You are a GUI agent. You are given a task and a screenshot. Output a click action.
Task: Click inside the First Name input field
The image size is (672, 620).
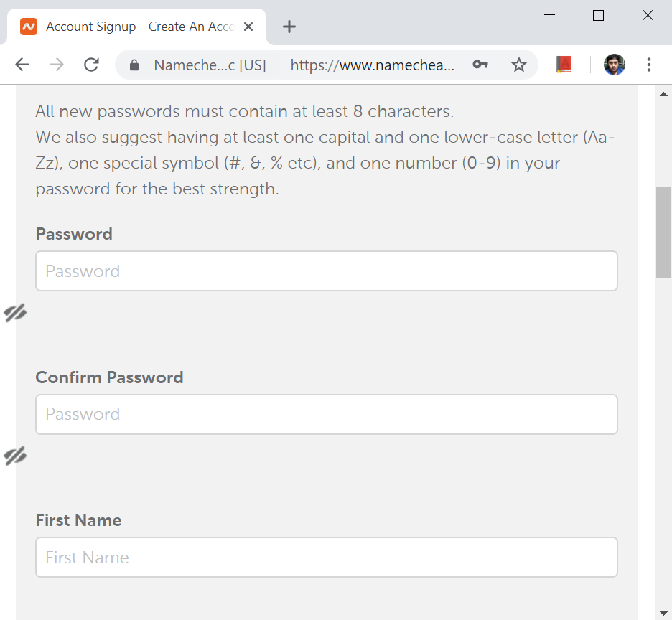pyautogui.click(x=327, y=557)
